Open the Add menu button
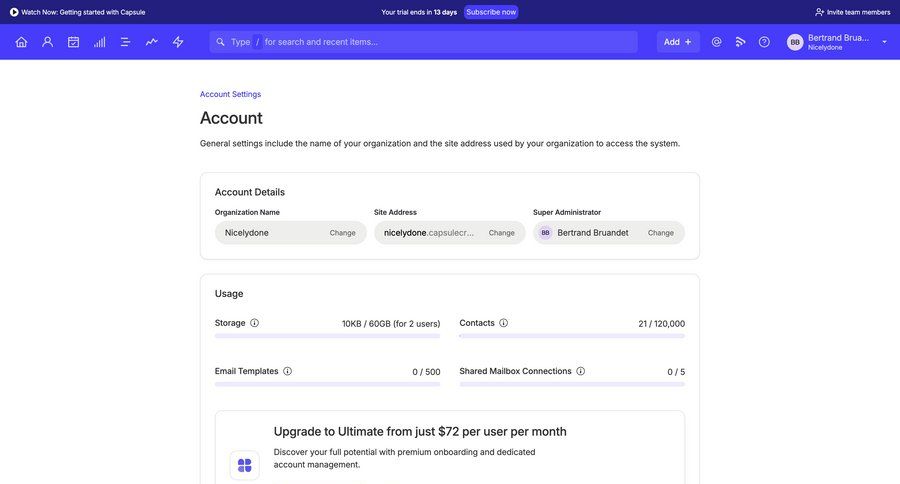The height and width of the screenshot is (484, 900). coord(677,42)
